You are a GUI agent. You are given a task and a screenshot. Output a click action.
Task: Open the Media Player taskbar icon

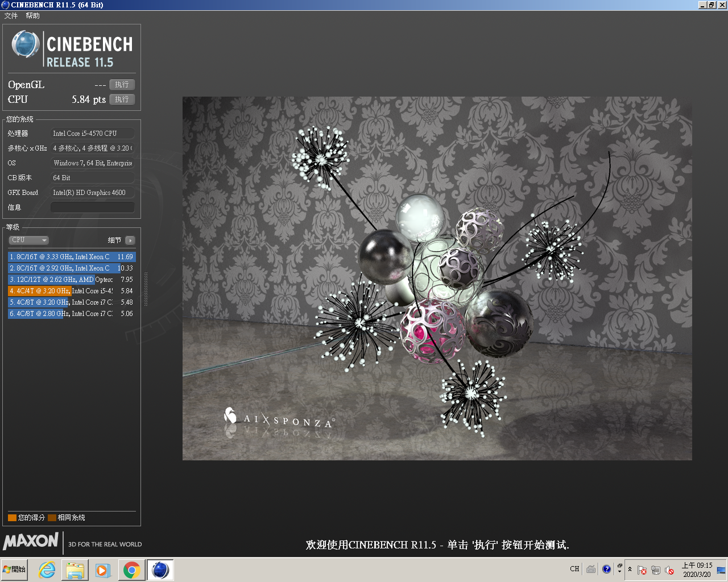pos(103,570)
